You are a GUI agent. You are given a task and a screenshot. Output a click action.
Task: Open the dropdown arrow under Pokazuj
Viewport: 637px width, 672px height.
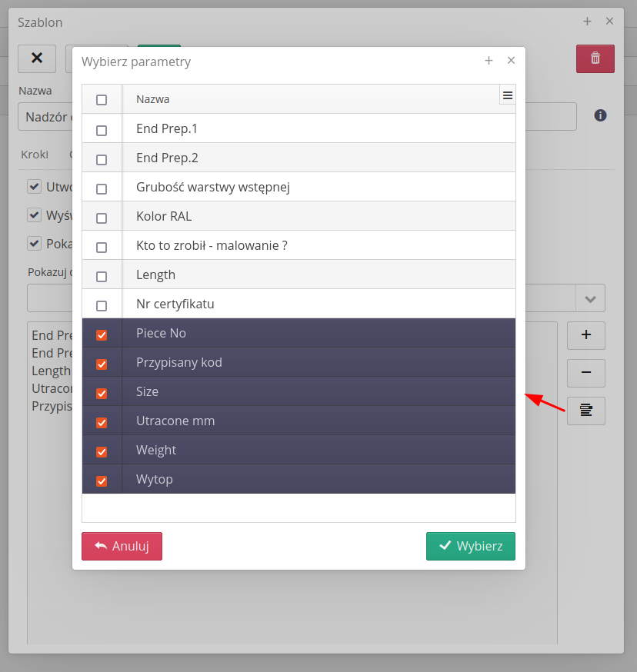pos(590,298)
